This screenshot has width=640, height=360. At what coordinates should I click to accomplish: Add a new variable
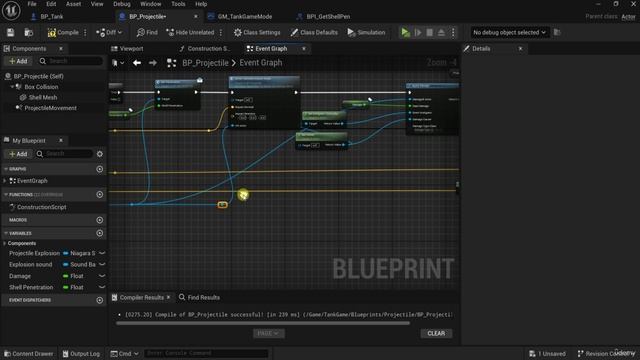pos(100,233)
